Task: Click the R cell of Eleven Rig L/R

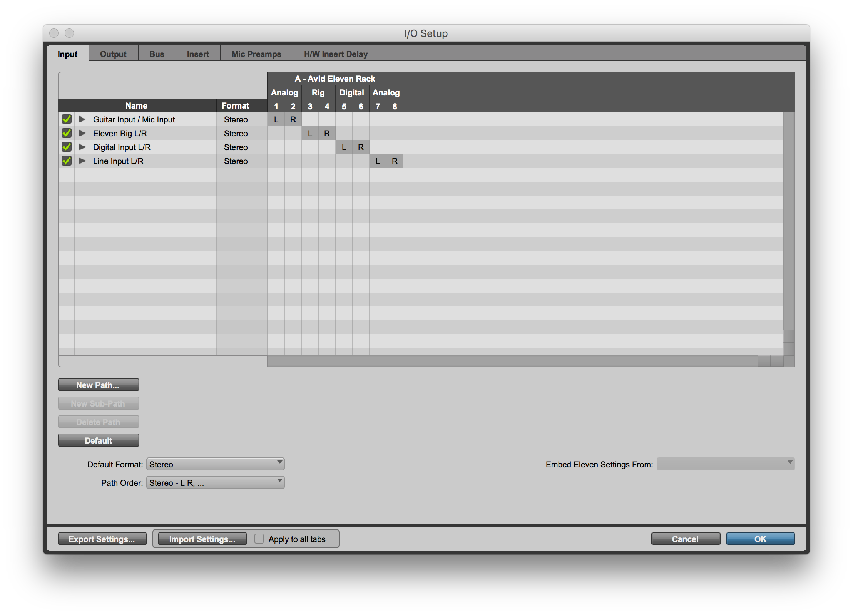Action: tap(326, 133)
